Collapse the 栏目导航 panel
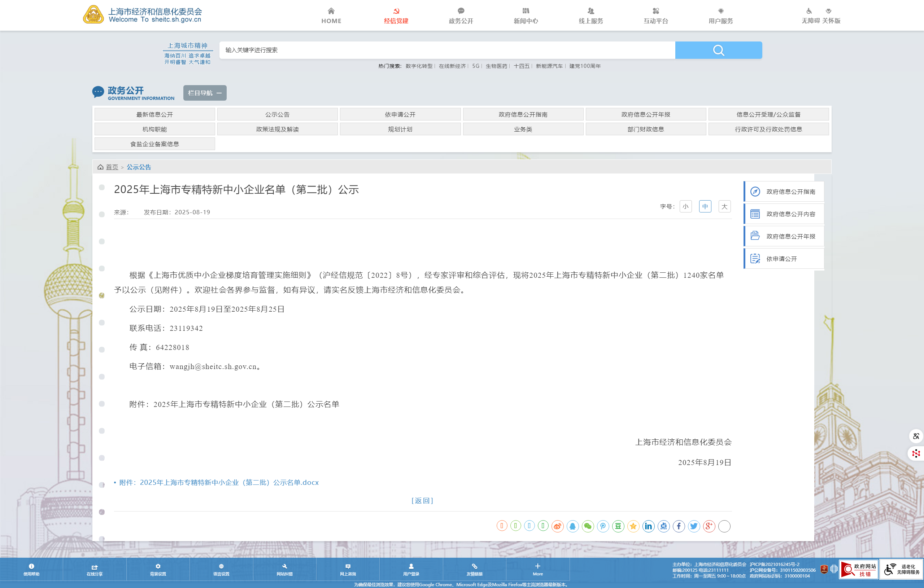 pyautogui.click(x=205, y=93)
